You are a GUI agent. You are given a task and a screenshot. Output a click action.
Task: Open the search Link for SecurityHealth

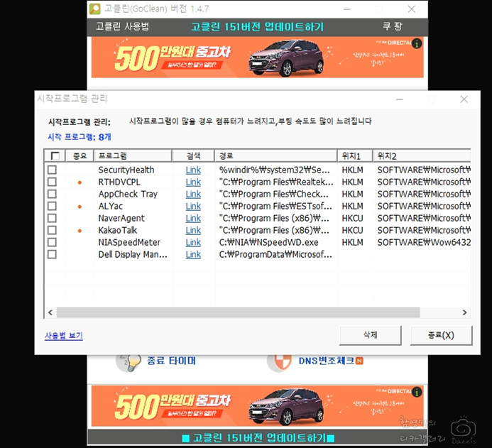[193, 170]
